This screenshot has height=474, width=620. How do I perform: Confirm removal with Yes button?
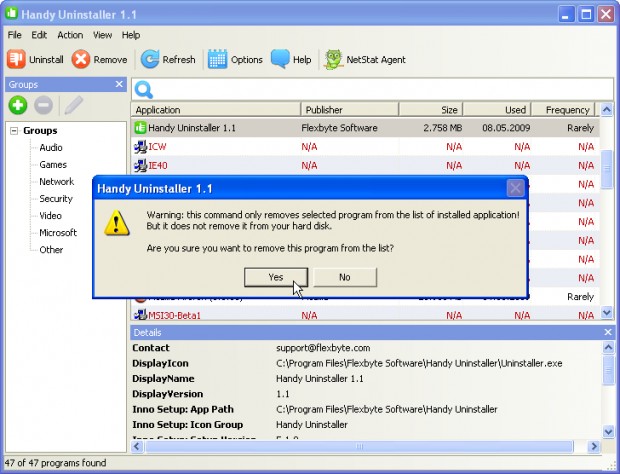[x=276, y=277]
